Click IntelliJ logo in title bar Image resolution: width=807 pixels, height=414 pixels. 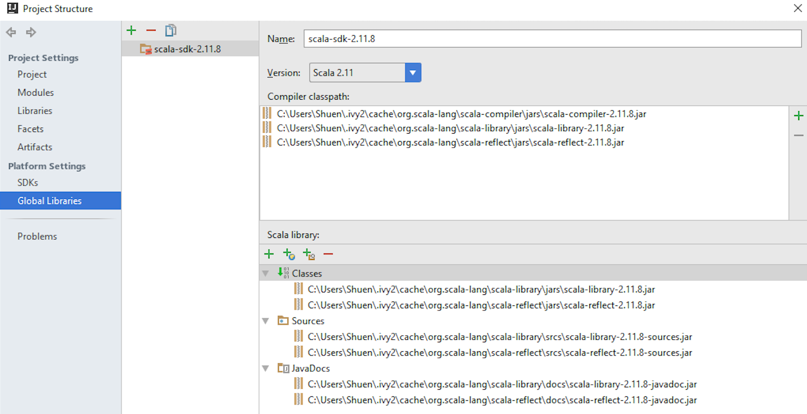12,8
